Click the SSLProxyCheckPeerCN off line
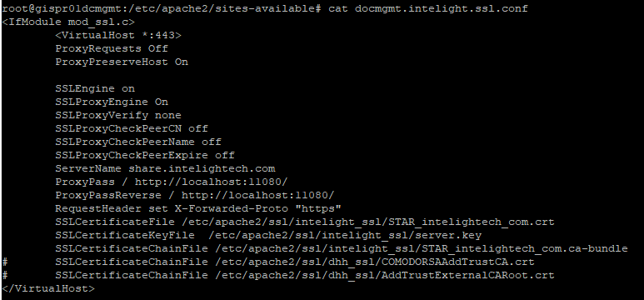The height and width of the screenshot is (300, 644). point(132,128)
